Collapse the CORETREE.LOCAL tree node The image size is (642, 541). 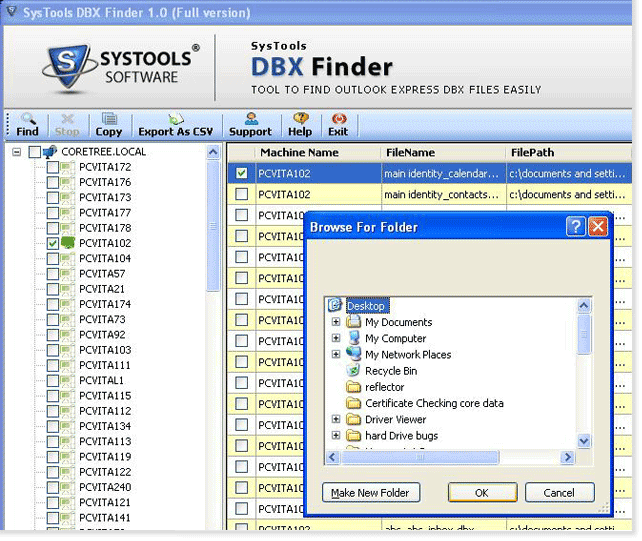tap(16, 152)
